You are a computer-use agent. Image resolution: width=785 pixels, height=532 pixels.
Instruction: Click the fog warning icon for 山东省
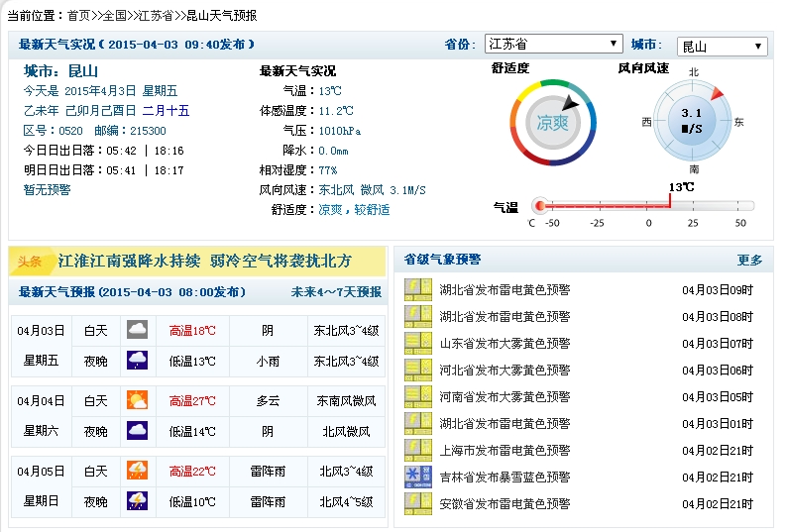(x=418, y=344)
